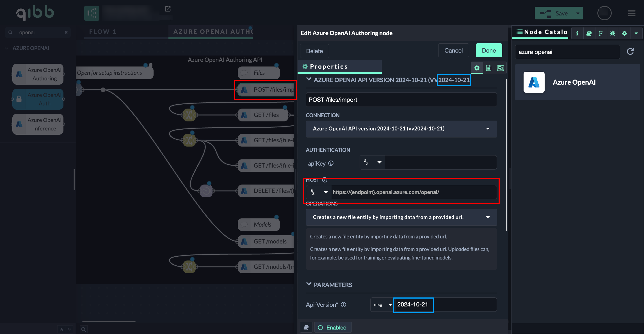Switch to the FLOW 1 tab
Screen dimensions: 644x334
point(102,31)
